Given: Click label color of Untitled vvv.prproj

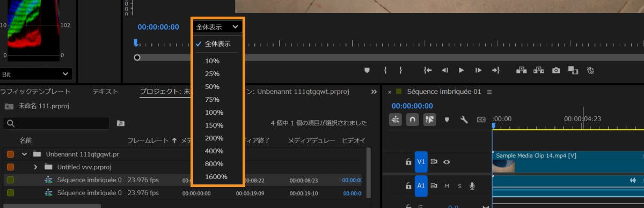Looking at the screenshot, I should pos(11,167).
